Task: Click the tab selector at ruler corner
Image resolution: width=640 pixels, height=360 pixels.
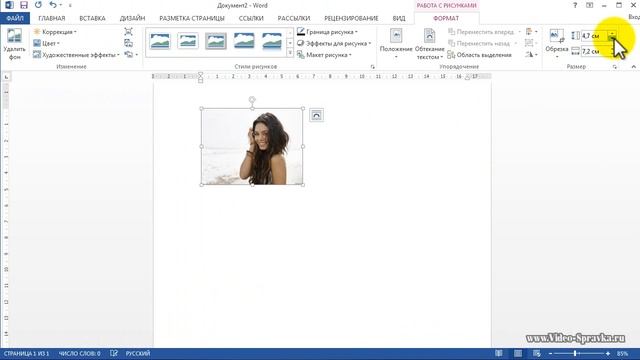Action: click(x=6, y=77)
